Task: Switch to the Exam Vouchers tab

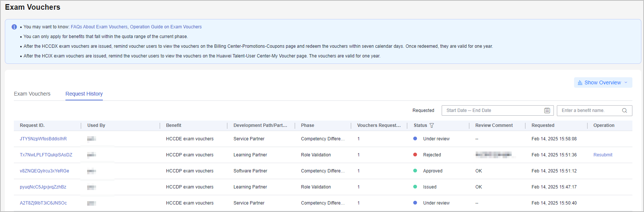Action: [32, 94]
